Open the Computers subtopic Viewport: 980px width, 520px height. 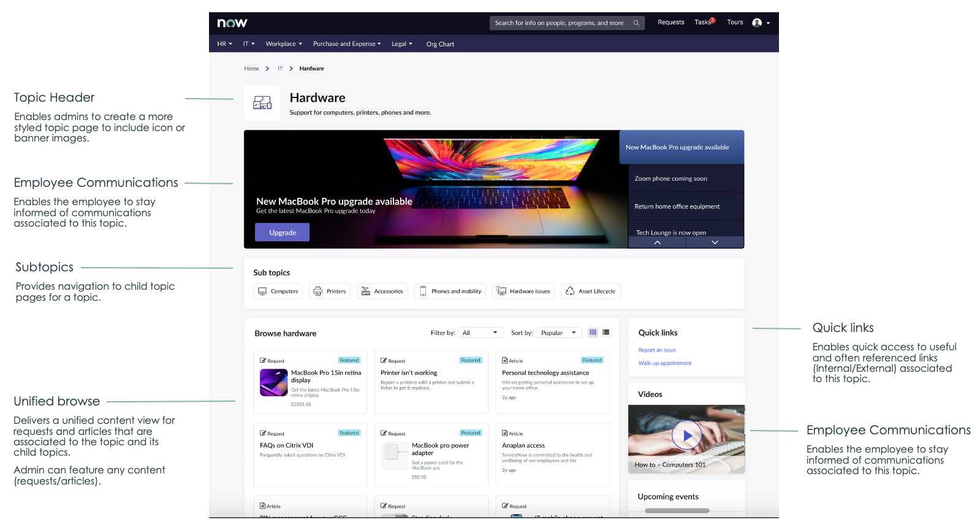(x=278, y=292)
